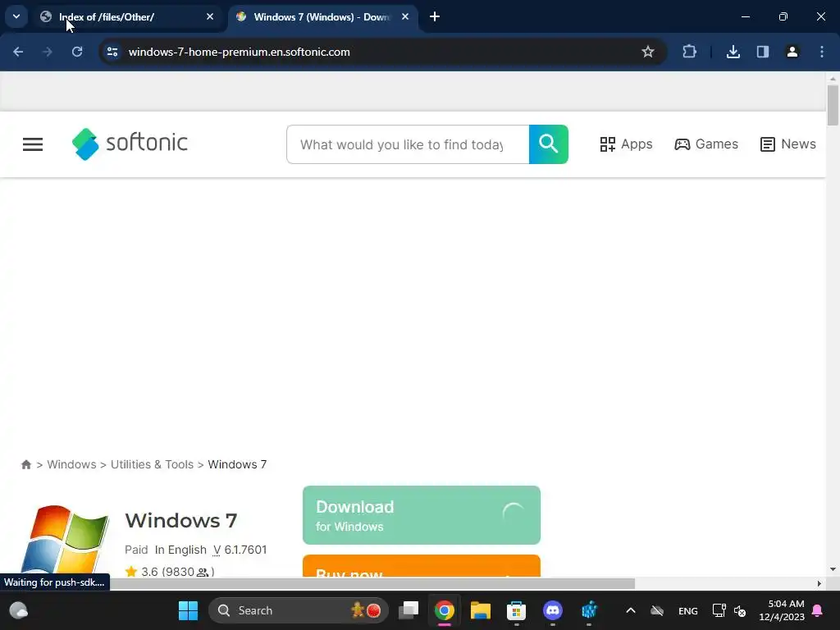The height and width of the screenshot is (630, 840).
Task: Show hidden system tray icons
Action: (631, 610)
